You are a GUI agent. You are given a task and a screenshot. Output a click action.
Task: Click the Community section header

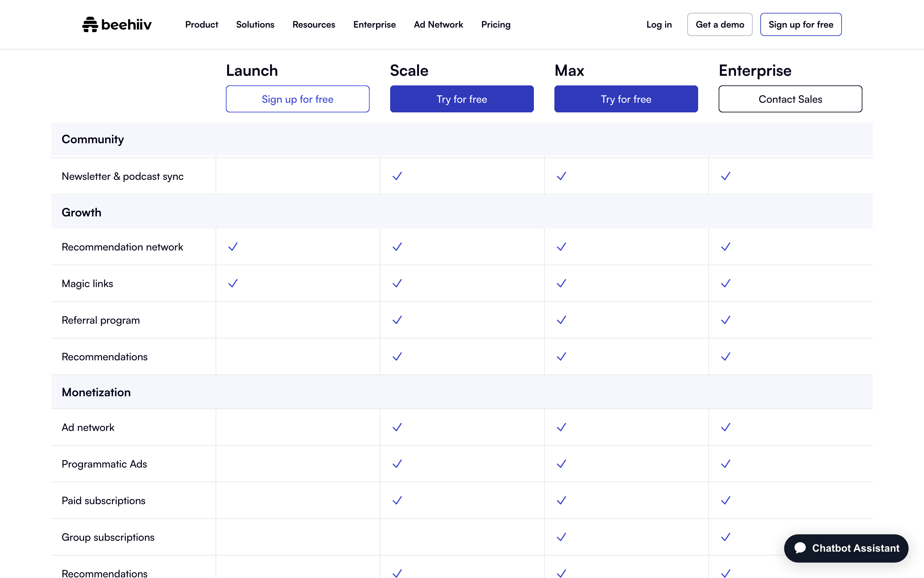[93, 139]
